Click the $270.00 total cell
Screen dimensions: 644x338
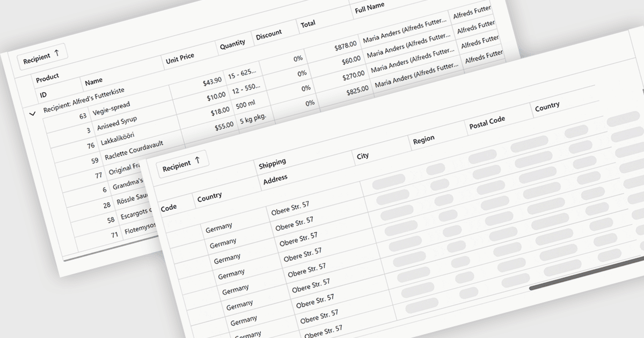point(353,76)
